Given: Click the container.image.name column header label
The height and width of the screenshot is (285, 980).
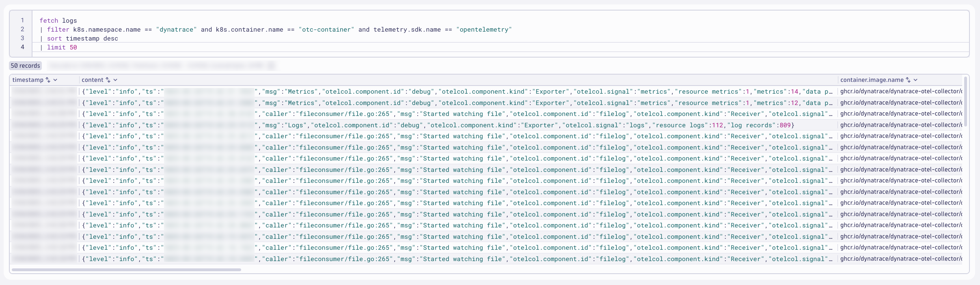Looking at the screenshot, I should tap(872, 80).
